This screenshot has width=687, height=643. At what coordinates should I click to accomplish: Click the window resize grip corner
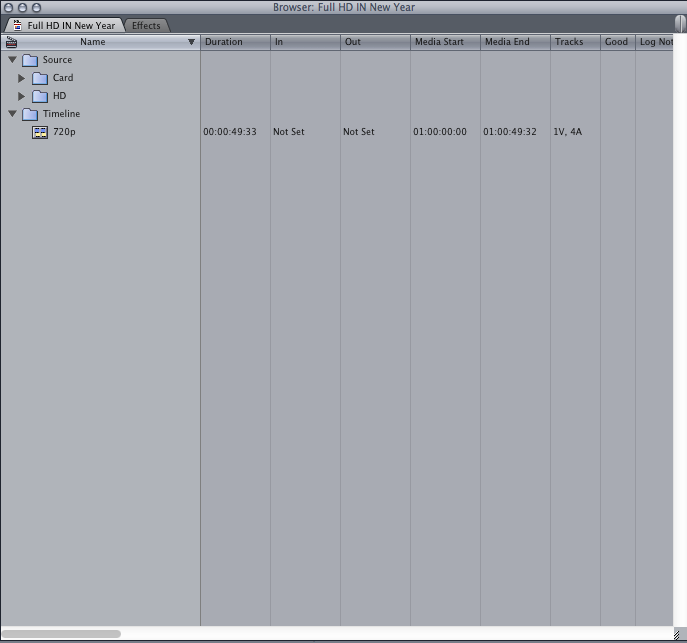pyautogui.click(x=677, y=634)
